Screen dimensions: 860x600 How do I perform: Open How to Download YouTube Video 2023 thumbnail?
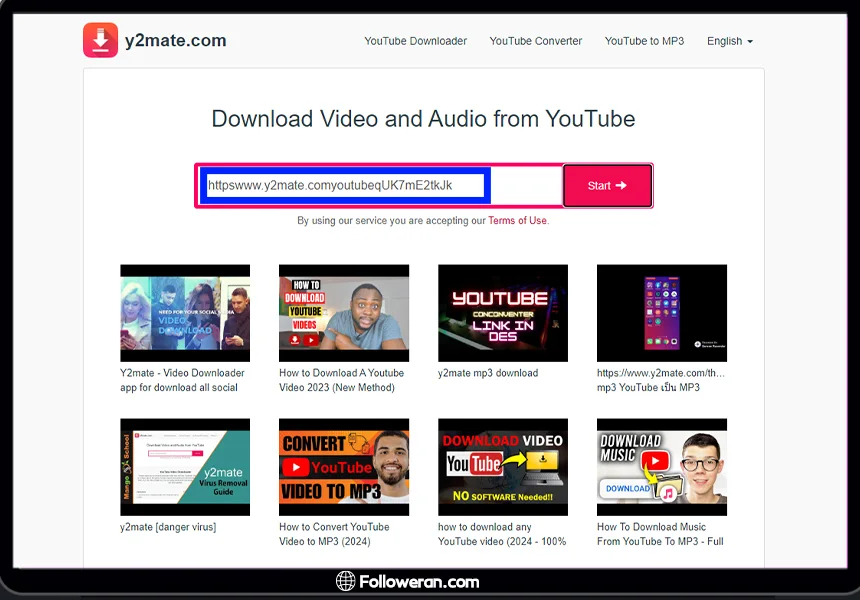344,313
